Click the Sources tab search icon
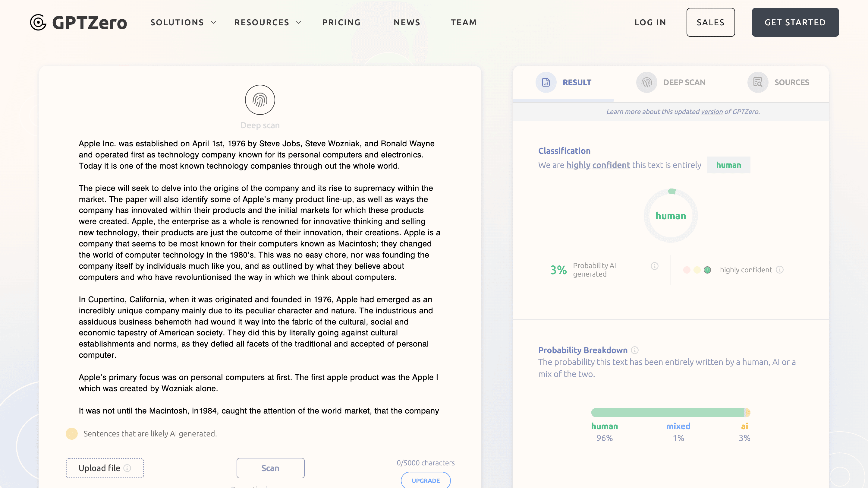 [757, 82]
